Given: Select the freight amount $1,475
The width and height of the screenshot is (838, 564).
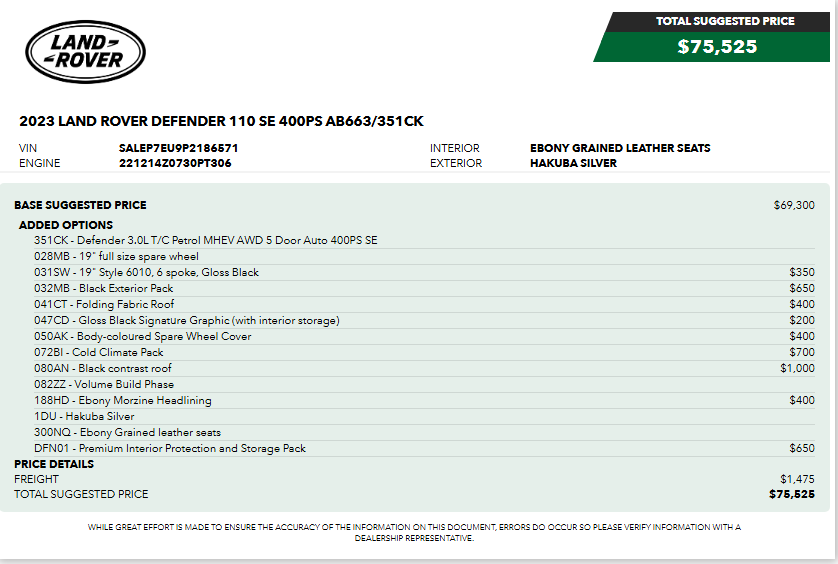Looking at the screenshot, I should click(797, 480).
